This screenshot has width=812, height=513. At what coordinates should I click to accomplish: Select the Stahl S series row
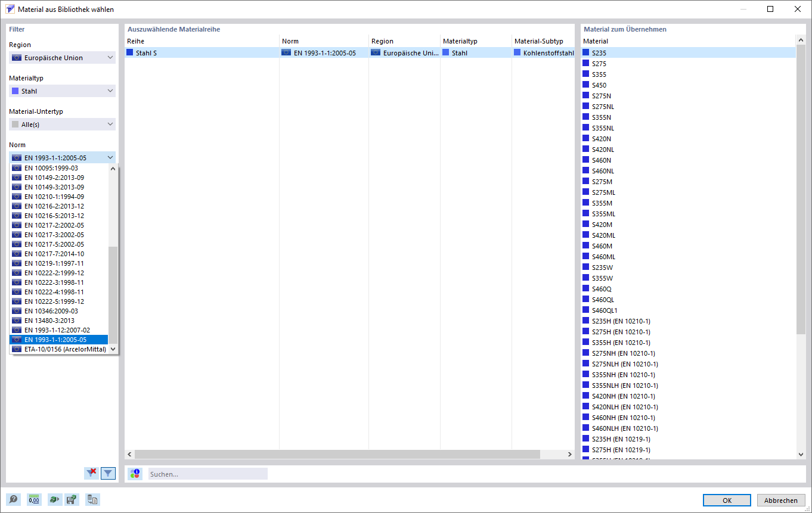tap(349, 53)
